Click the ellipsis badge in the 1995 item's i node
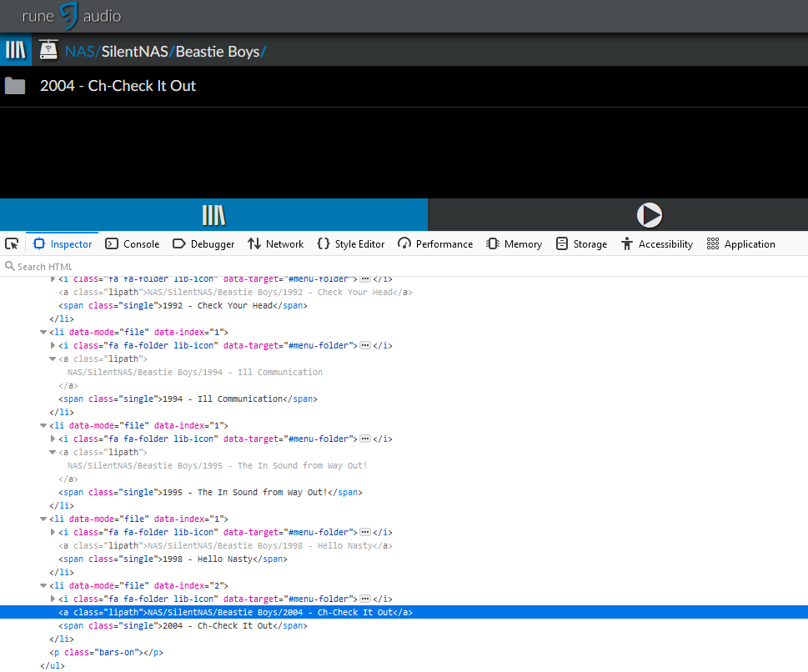808x672 pixels. pyautogui.click(x=365, y=439)
